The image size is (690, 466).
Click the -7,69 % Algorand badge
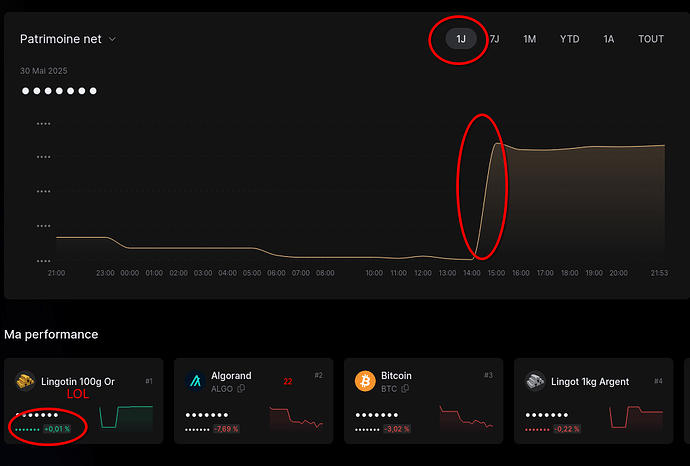[x=227, y=428]
